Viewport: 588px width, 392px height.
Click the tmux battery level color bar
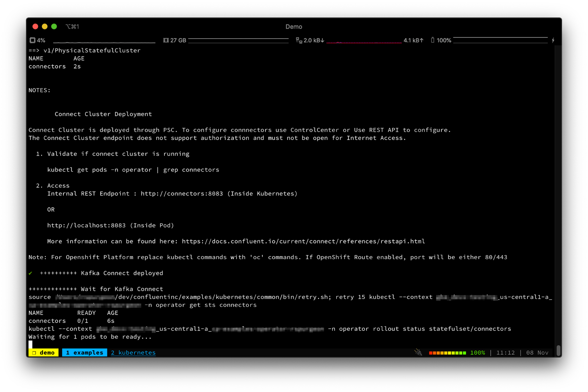(x=447, y=353)
